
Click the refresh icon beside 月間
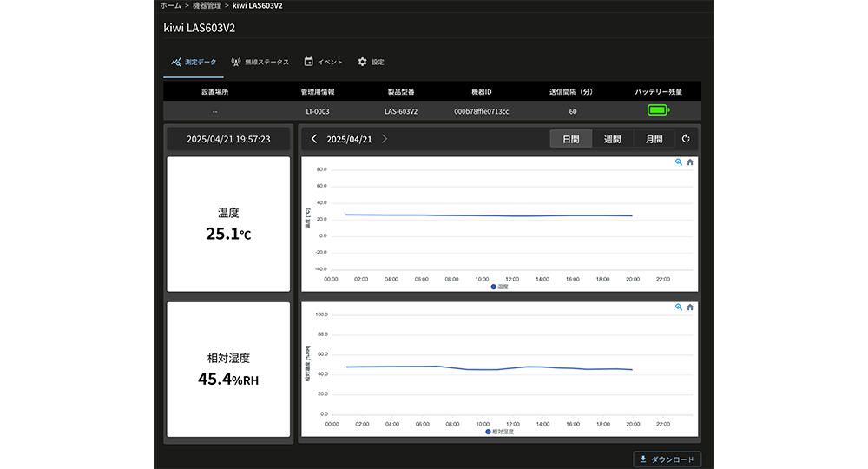686,139
